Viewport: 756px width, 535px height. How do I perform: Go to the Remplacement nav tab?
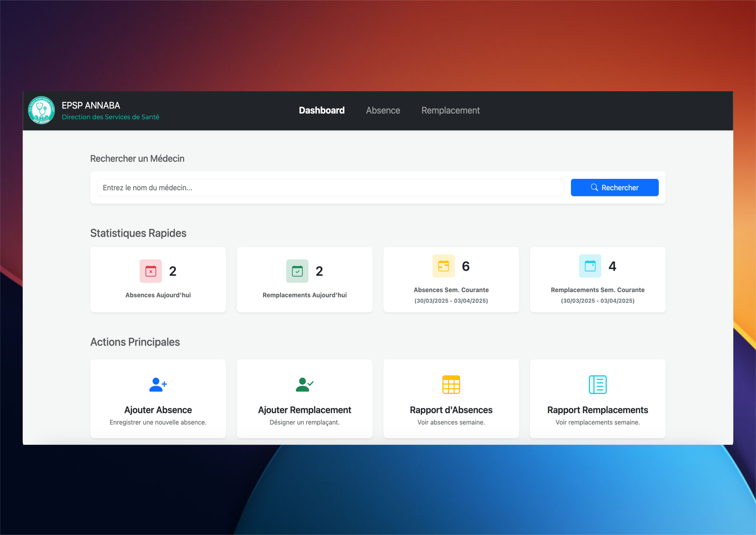[x=450, y=110]
